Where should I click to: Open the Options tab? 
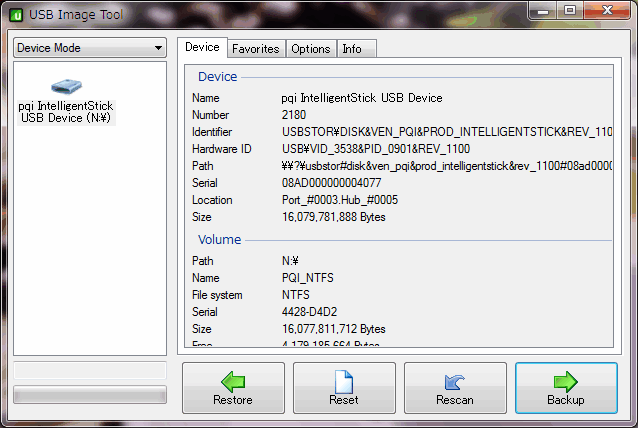[x=311, y=49]
